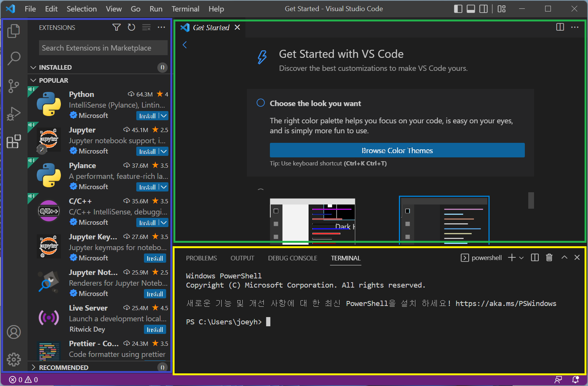Open Python install dropdown arrow
588x386 pixels.
pyautogui.click(x=164, y=116)
